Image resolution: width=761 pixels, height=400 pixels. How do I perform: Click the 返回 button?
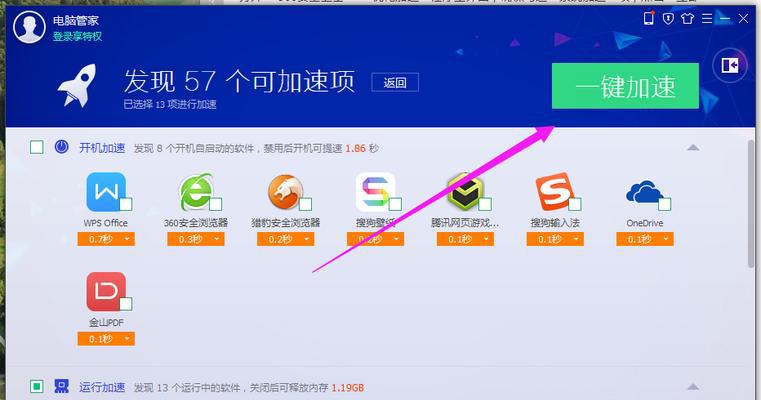[395, 83]
